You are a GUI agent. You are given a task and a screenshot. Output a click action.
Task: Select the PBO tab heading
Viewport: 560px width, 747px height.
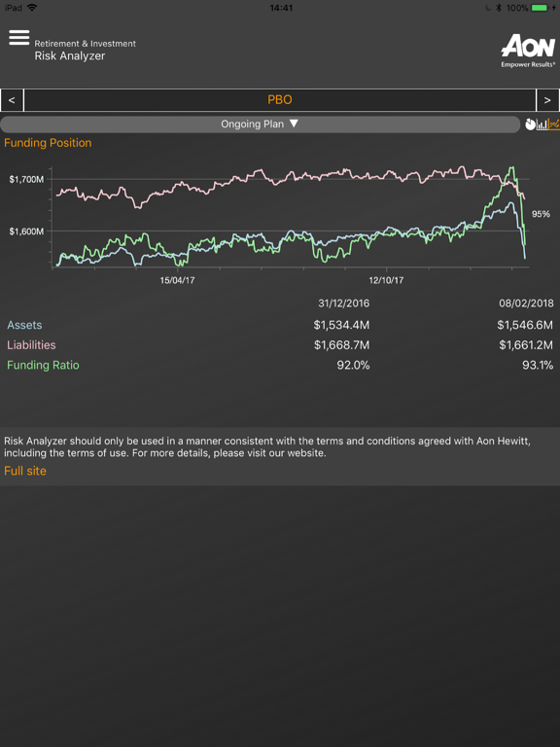click(x=280, y=100)
